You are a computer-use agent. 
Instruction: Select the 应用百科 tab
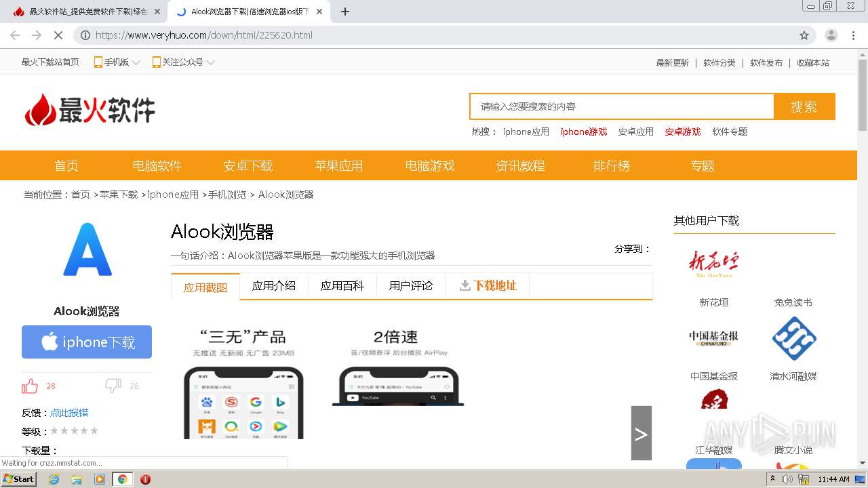coord(342,286)
